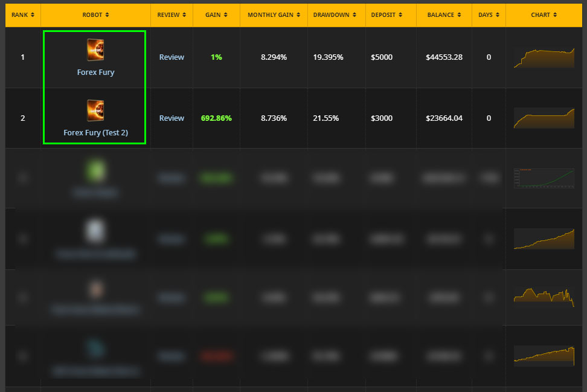
Task: Open the Forex Fury (Test 2) name link
Action: [x=95, y=133]
